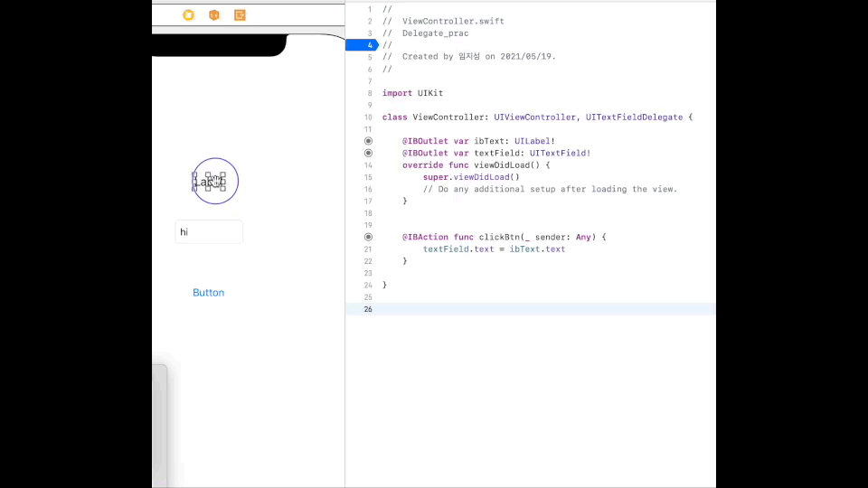Click the View Controller icon in scene dock
The image size is (868, 488).
click(189, 15)
